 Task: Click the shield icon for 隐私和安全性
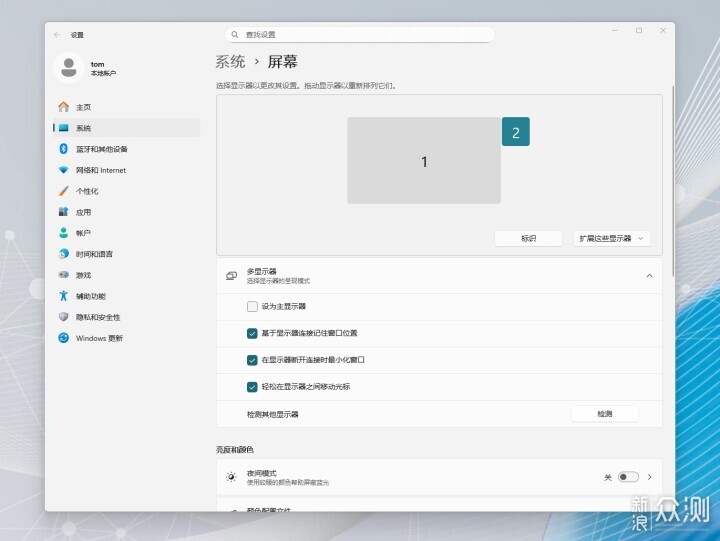[63, 317]
